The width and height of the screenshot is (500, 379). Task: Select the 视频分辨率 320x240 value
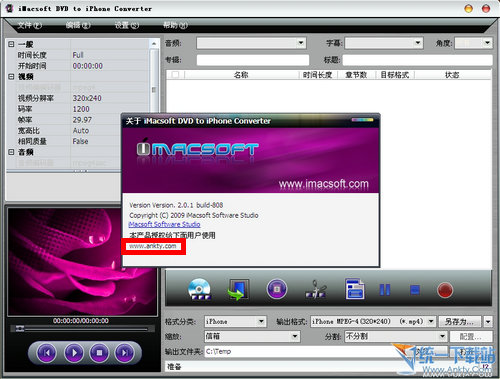tap(87, 98)
